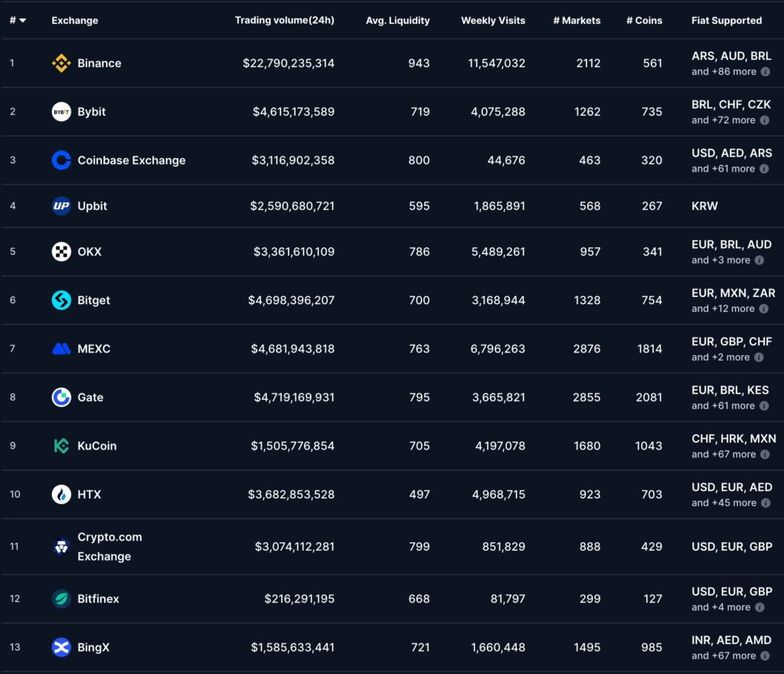The width and height of the screenshot is (784, 674).
Task: Open the KuCoin exchange link
Action: click(97, 446)
